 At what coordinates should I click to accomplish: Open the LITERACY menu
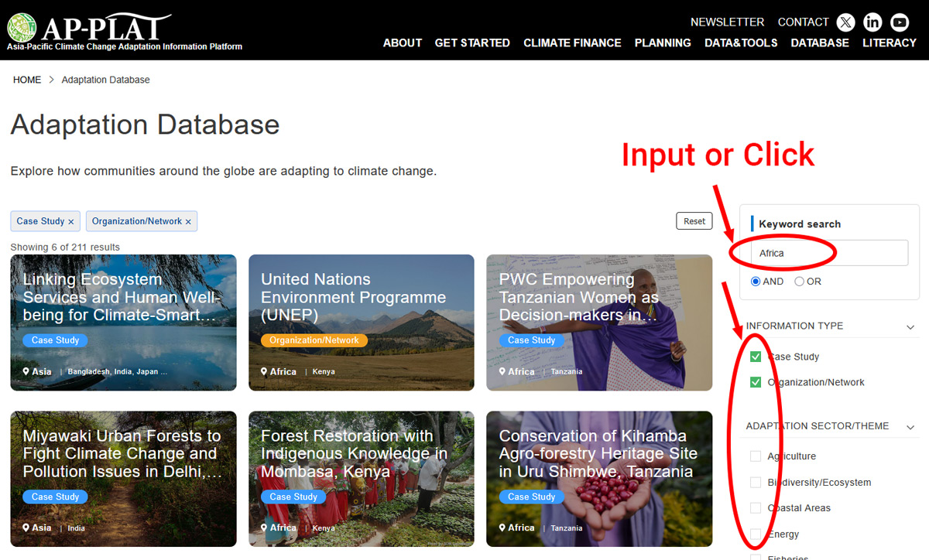[x=890, y=43]
